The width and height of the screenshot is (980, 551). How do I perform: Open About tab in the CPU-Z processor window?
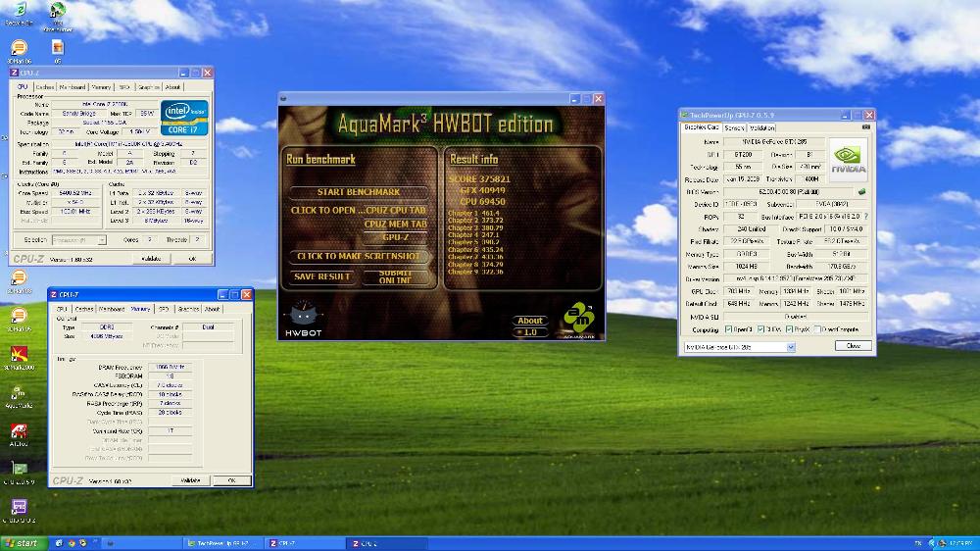(173, 87)
